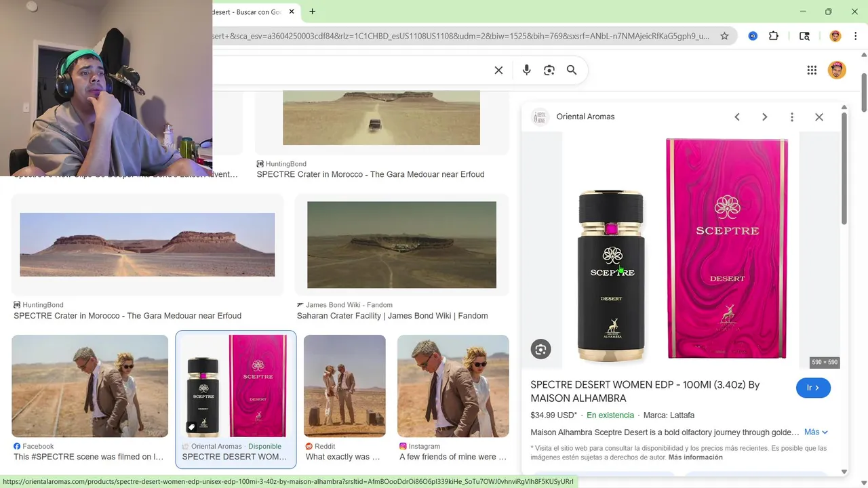Start voice search with the microphone icon
Image resolution: width=868 pixels, height=488 pixels.
(x=526, y=70)
